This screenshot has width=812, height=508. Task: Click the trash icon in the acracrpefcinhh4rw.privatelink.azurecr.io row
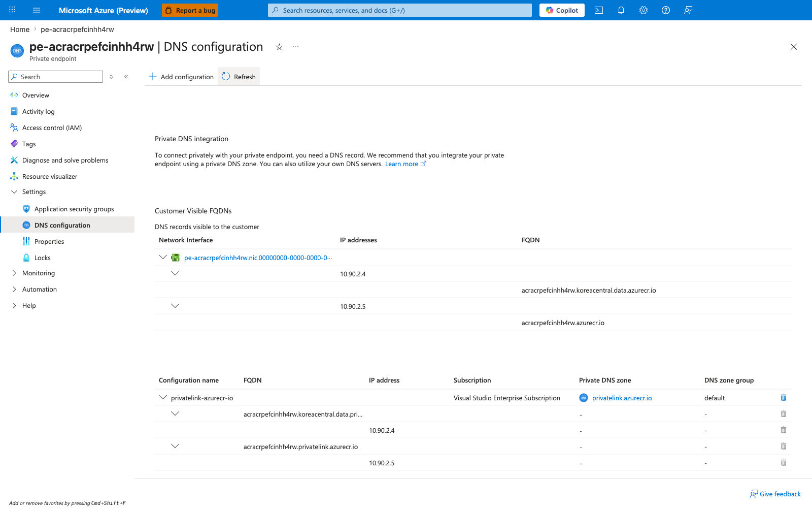click(x=784, y=446)
